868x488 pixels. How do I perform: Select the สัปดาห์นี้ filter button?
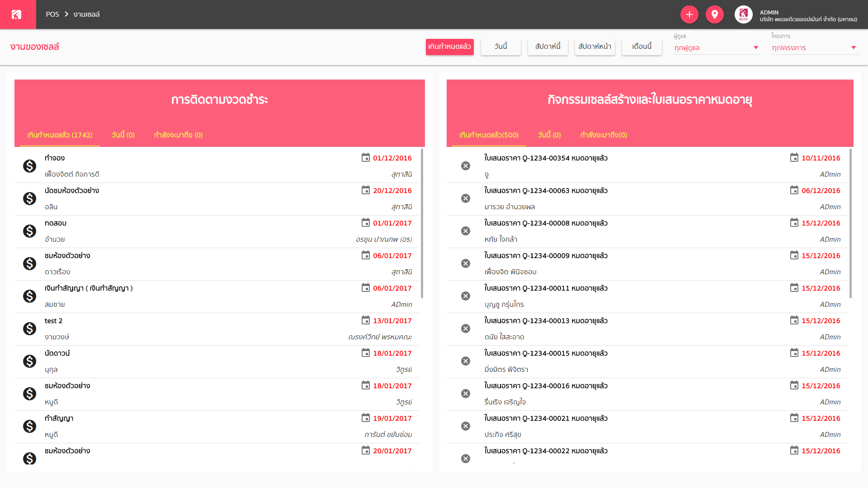coord(548,47)
